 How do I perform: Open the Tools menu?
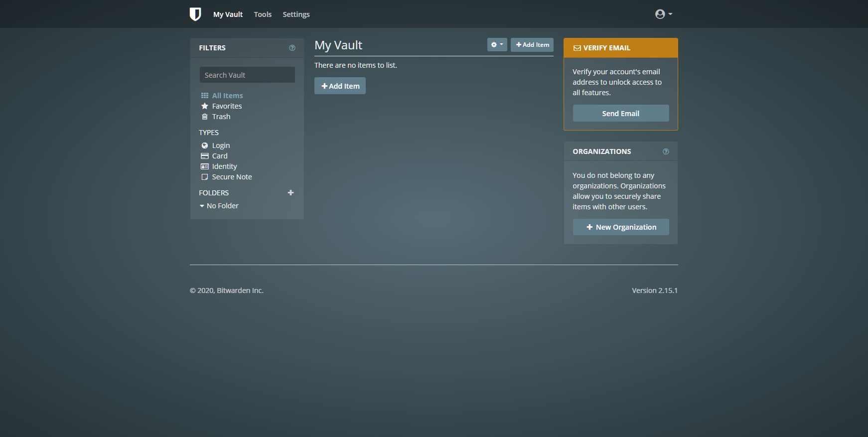(263, 14)
